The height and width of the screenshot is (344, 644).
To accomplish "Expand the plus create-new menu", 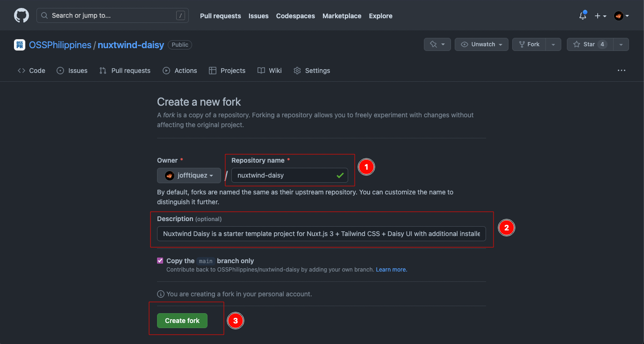I will [x=601, y=16].
